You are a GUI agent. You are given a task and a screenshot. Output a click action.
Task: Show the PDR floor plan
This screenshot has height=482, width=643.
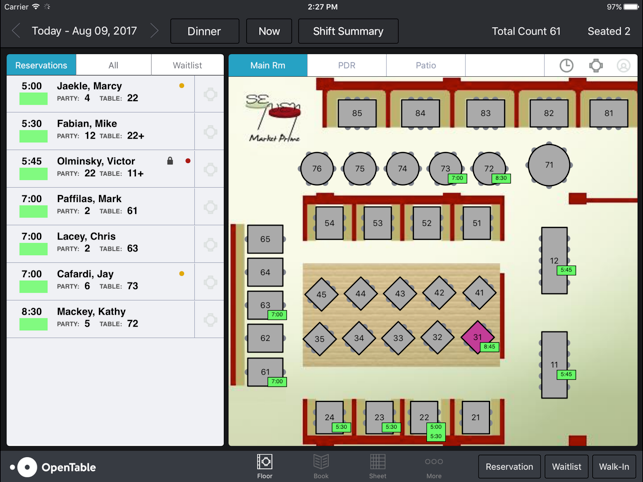[x=347, y=65]
